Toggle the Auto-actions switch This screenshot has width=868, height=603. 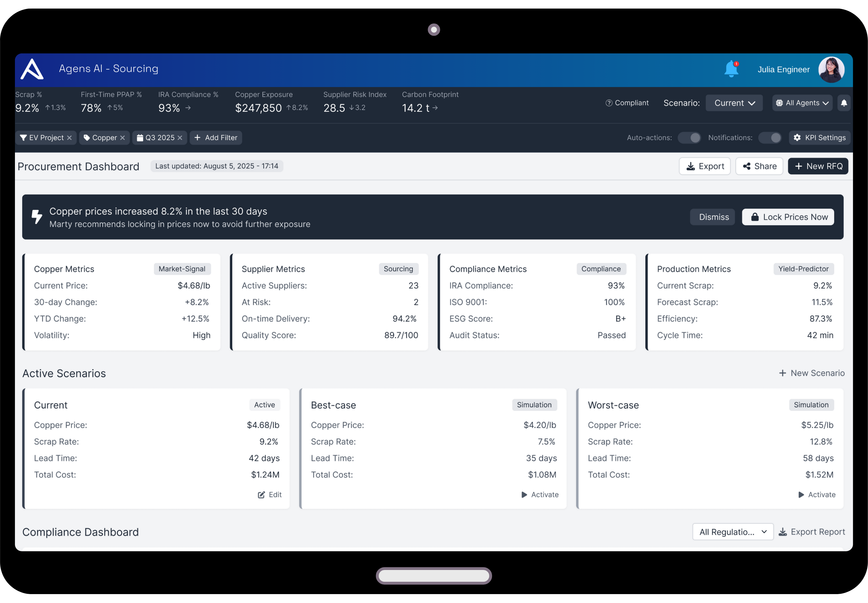(x=689, y=138)
